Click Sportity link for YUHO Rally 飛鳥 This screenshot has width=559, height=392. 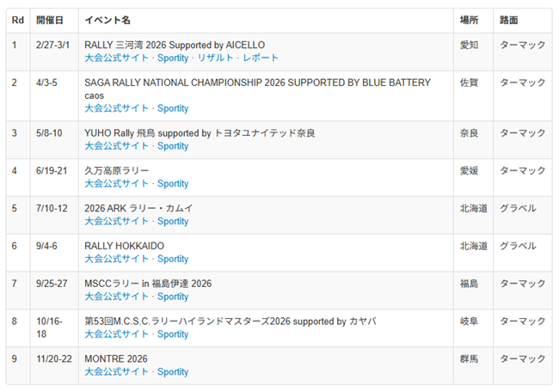(173, 146)
